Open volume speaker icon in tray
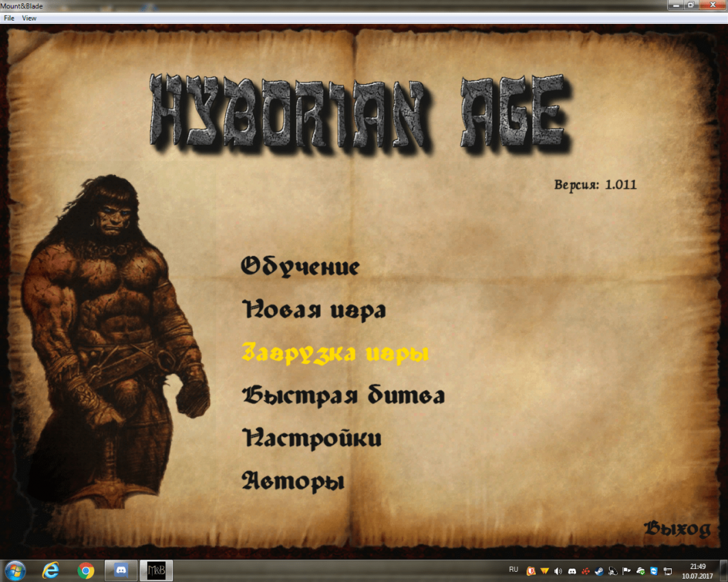 click(x=558, y=571)
